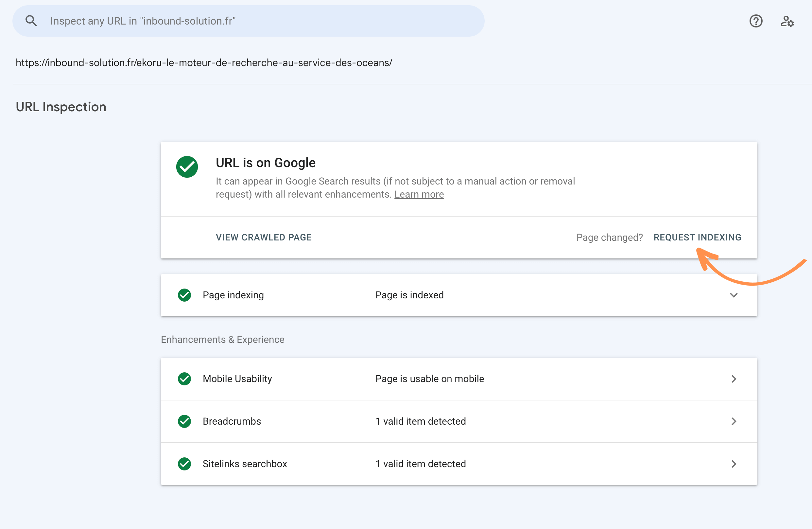Image resolution: width=812 pixels, height=529 pixels.
Task: Open the Breadcrumbs row arrow
Action: tap(734, 421)
